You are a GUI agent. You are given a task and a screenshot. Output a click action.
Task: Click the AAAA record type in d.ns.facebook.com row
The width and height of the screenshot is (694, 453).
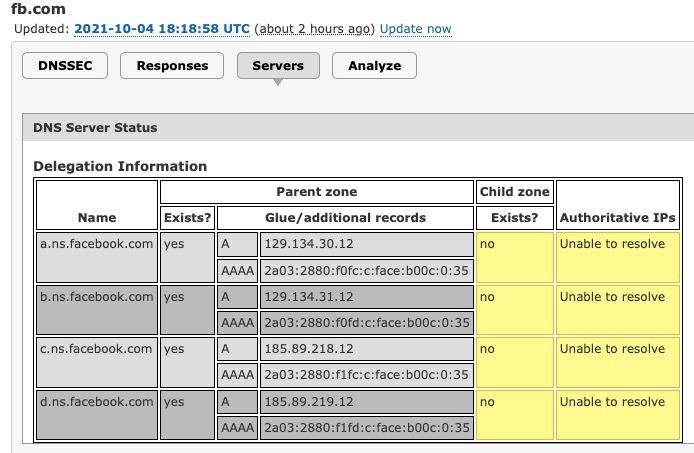[x=237, y=428]
